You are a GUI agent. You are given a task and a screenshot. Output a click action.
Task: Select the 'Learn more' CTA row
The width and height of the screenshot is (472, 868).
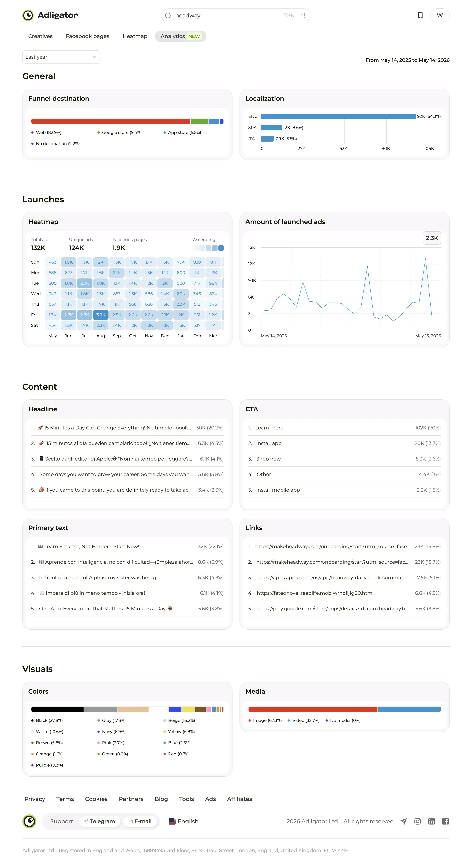coord(344,428)
